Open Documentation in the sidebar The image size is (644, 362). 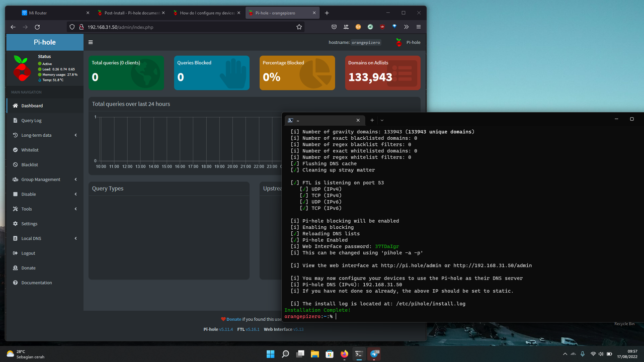36,283
